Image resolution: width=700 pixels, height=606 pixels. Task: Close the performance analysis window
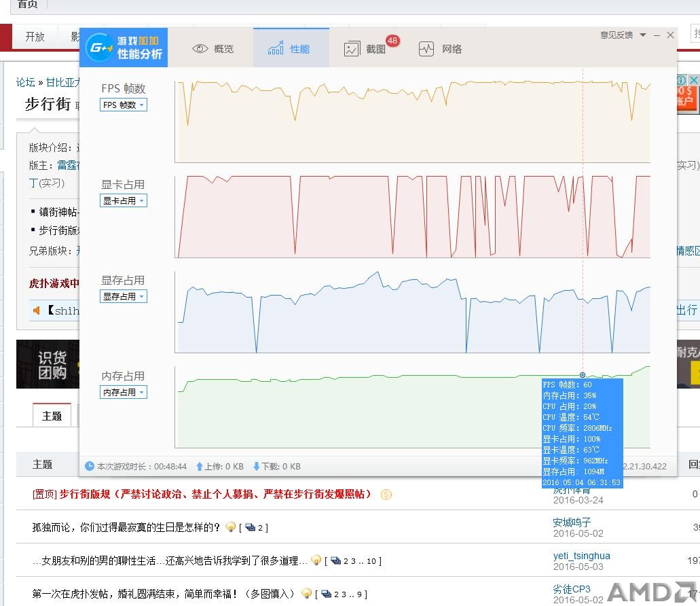tap(670, 35)
